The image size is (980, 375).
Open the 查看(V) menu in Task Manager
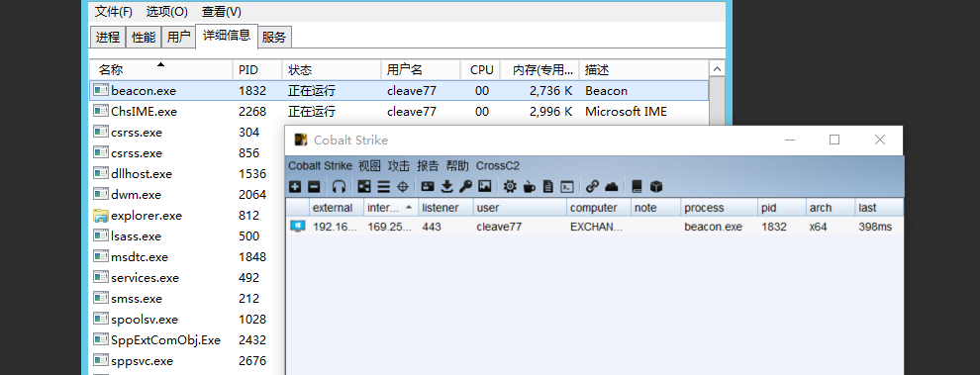[x=222, y=12]
